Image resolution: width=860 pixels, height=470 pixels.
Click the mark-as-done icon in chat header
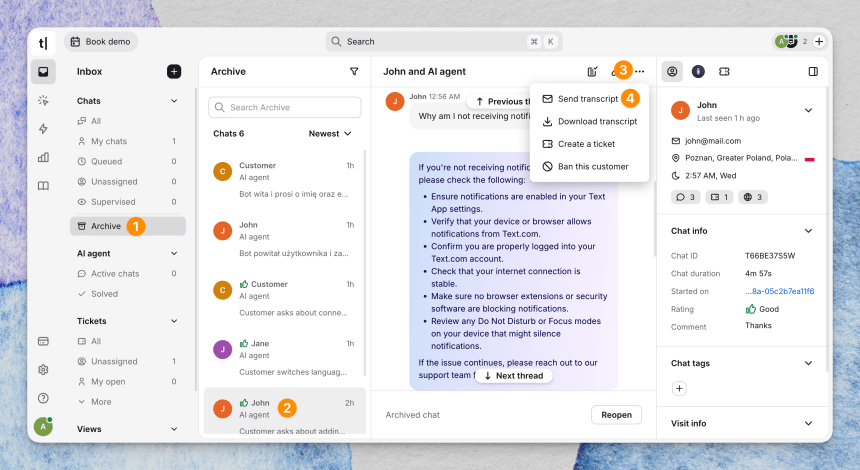click(592, 71)
